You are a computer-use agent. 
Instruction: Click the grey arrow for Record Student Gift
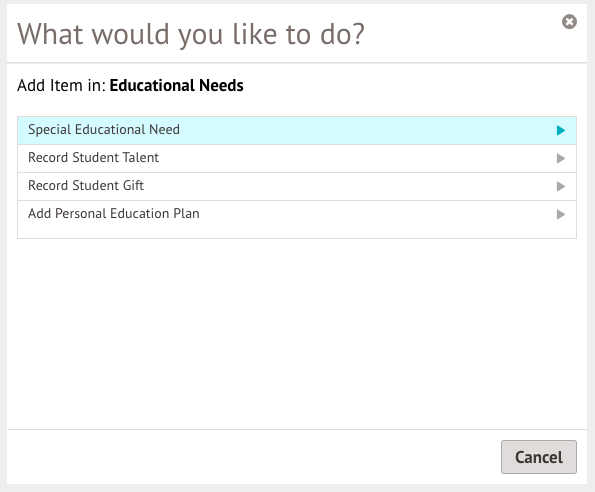560,186
